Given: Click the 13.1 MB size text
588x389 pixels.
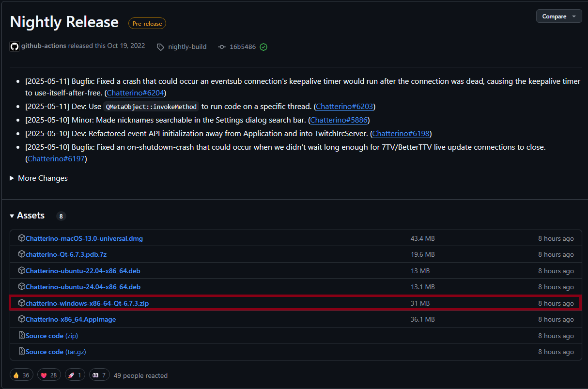Looking at the screenshot, I should tap(423, 287).
